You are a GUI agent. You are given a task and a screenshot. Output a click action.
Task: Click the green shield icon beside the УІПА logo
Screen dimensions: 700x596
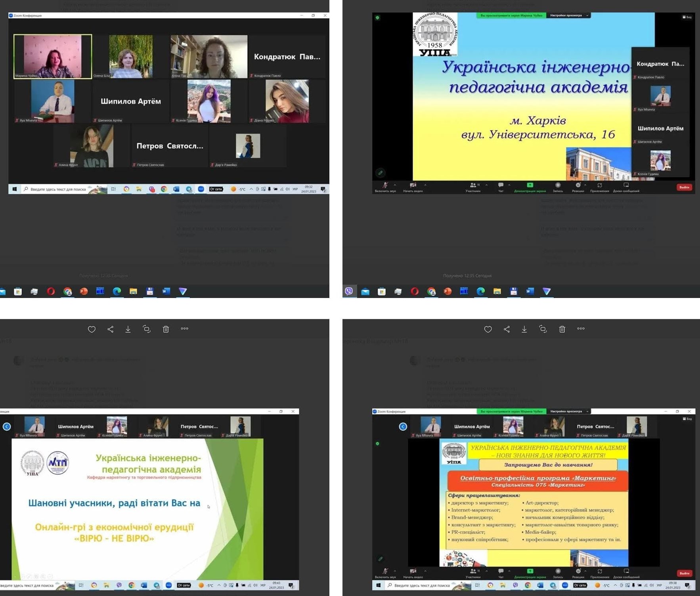tap(377, 17)
